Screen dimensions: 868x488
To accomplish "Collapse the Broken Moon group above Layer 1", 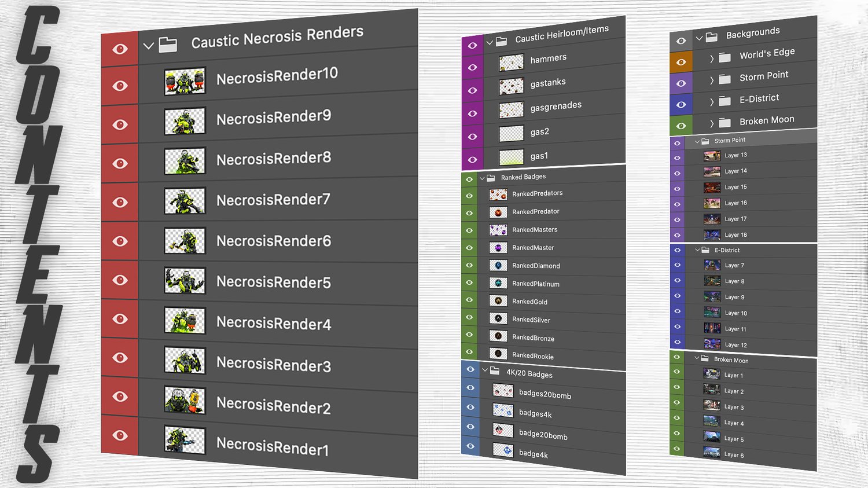I will click(697, 358).
